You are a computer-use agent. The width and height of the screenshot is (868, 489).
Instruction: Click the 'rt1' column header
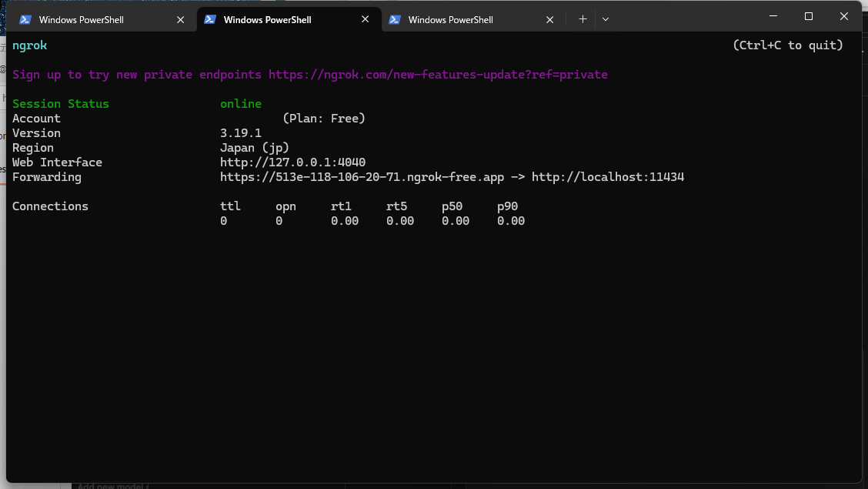click(x=341, y=206)
